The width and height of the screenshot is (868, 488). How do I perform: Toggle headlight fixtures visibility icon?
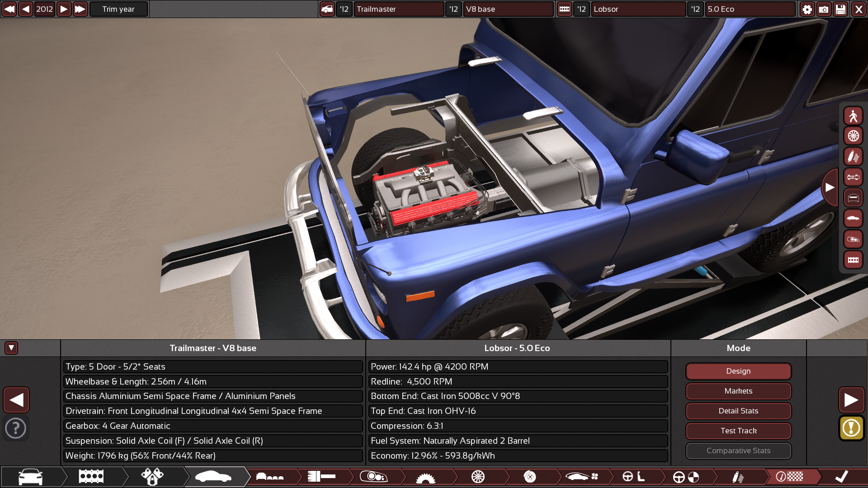pyautogui.click(x=853, y=239)
